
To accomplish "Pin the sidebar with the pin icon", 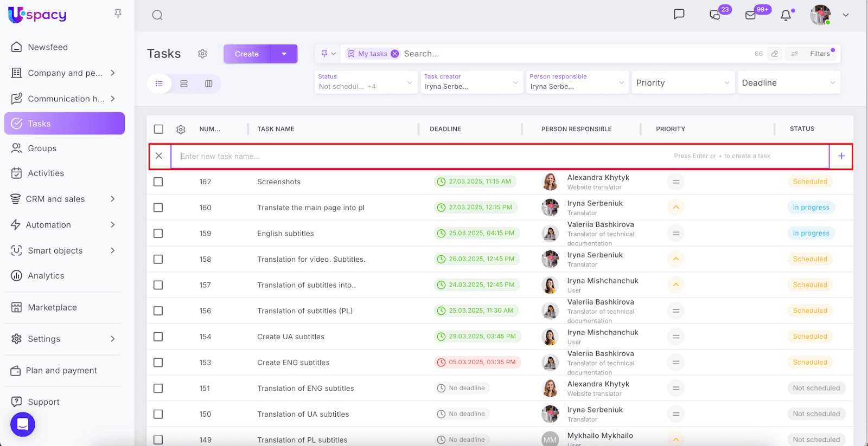I will click(x=118, y=14).
